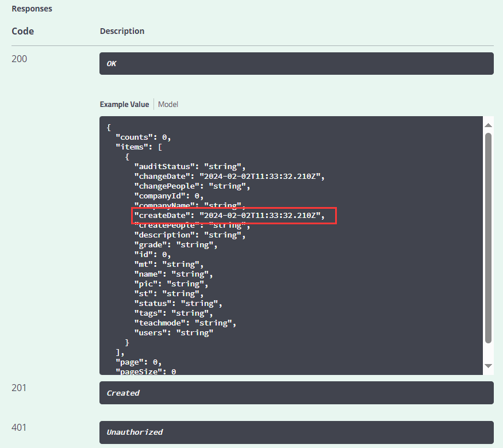Click the scrollbar up arrow
This screenshot has width=503, height=448.
(488, 125)
